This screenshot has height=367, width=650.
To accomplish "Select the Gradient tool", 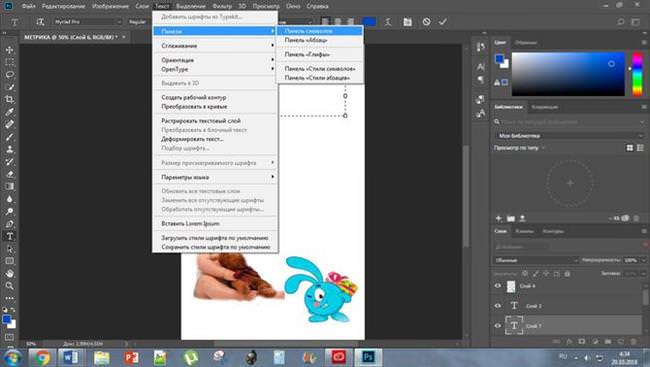I will 10,187.
